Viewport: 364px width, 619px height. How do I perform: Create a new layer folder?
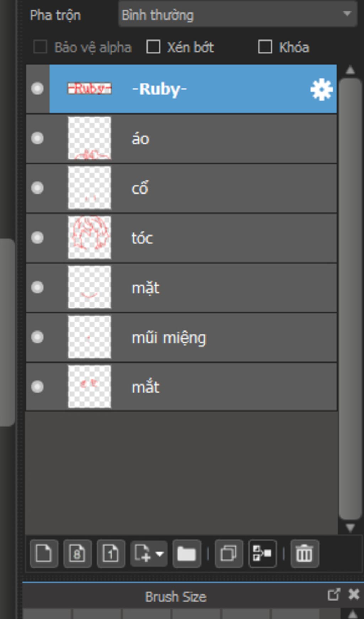(x=187, y=554)
